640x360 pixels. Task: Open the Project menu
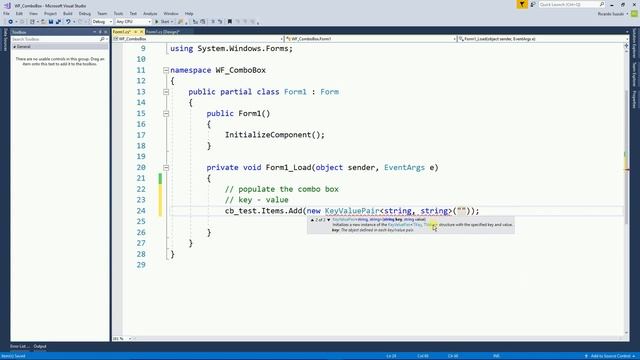coord(50,13)
